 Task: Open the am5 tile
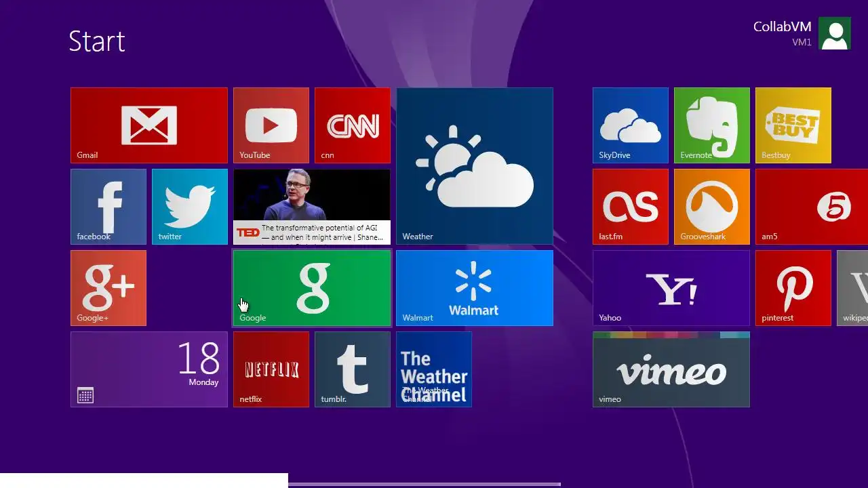812,207
